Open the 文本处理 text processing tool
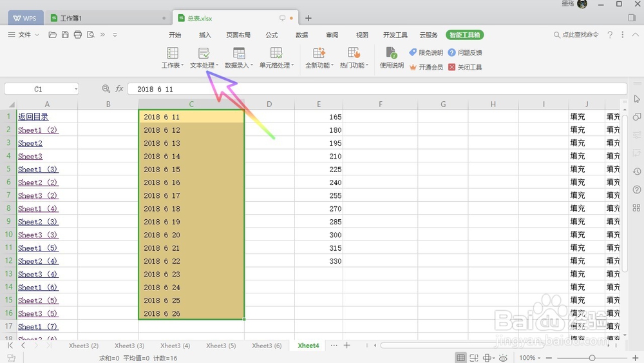644x363 pixels. tap(204, 58)
